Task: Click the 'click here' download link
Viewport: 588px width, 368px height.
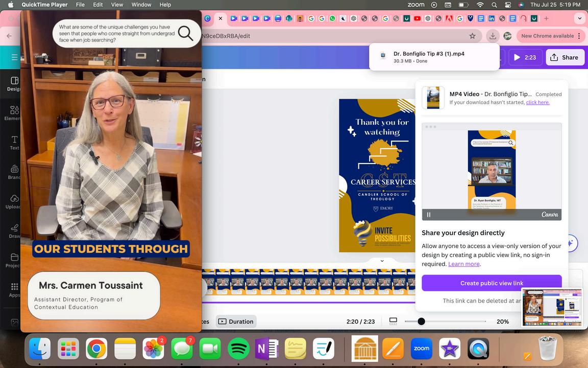Action: point(537,102)
